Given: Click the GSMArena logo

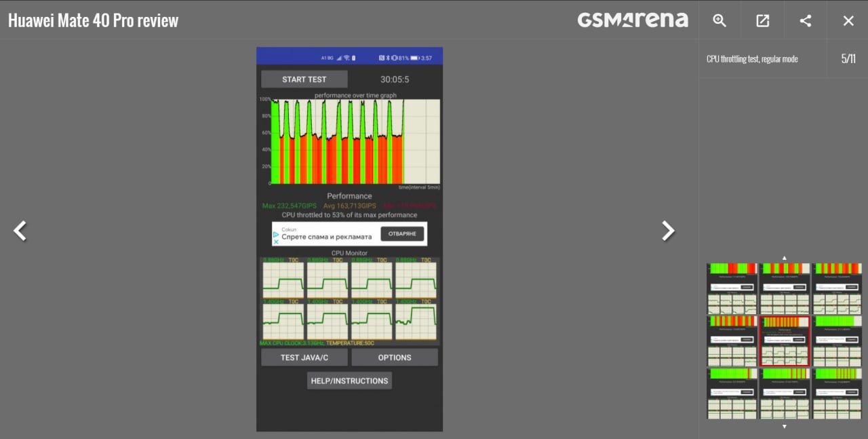Looking at the screenshot, I should (x=633, y=20).
